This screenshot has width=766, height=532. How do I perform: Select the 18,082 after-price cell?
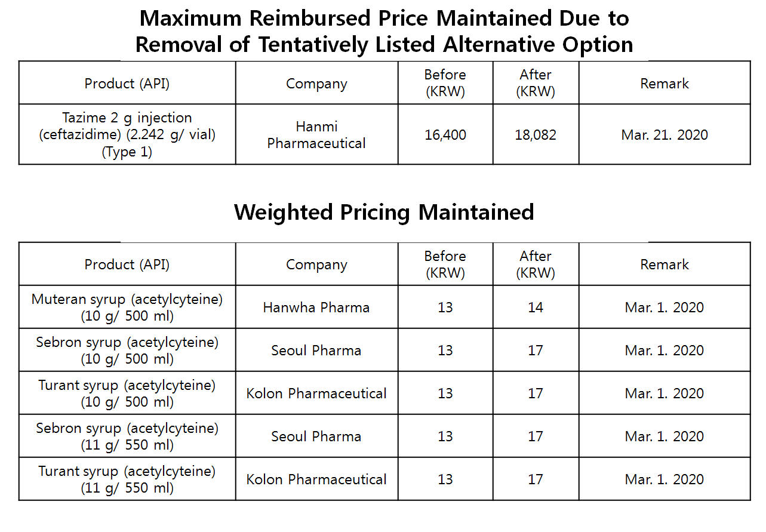pyautogui.click(x=536, y=135)
